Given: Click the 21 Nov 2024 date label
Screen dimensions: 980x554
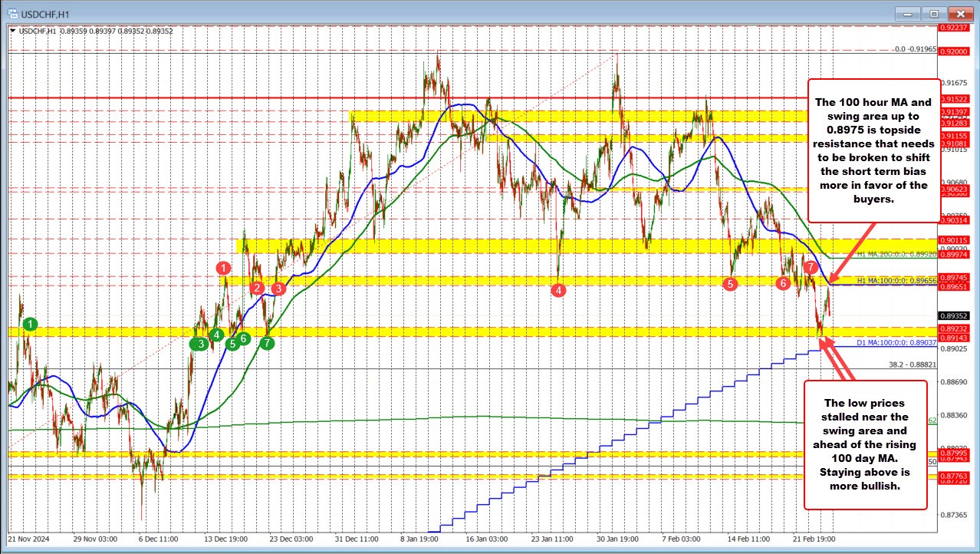Looking at the screenshot, I should [31, 539].
